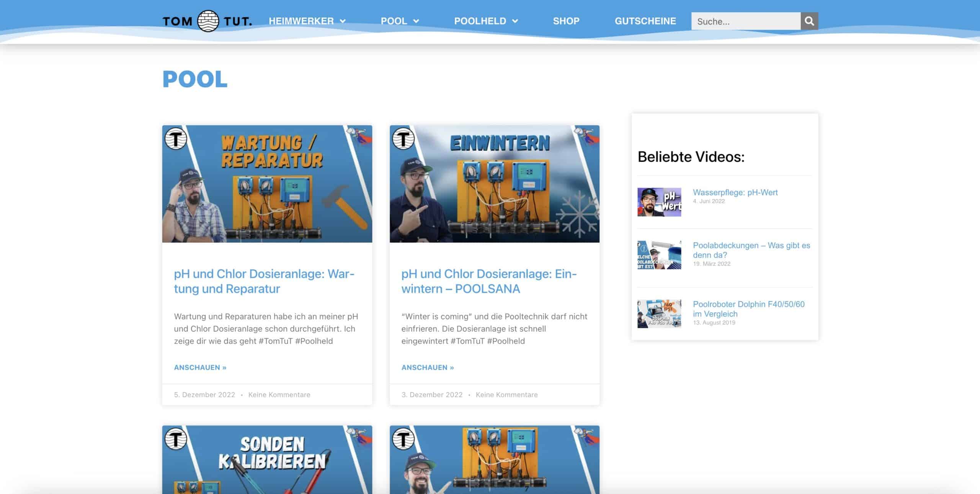
Task: Expand the Pool menu chevron
Action: pyautogui.click(x=416, y=21)
